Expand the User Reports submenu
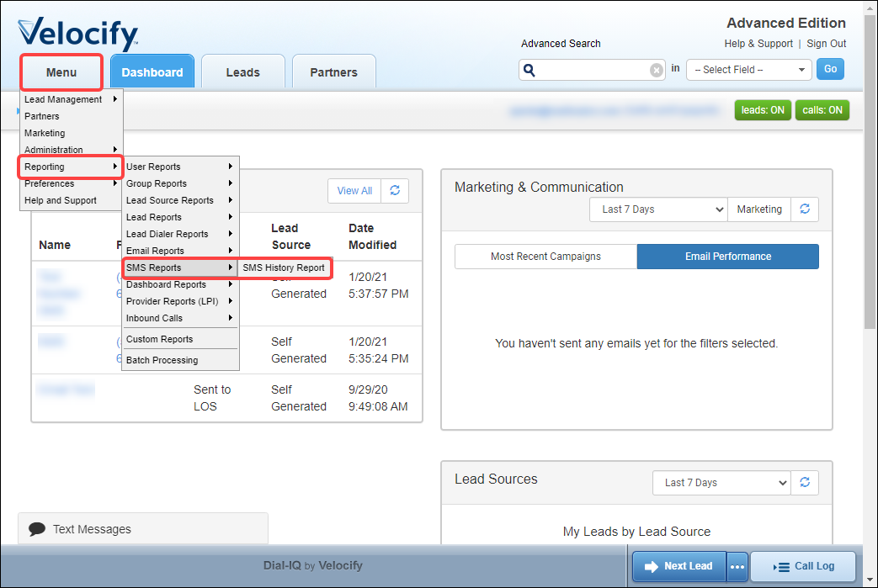Image resolution: width=878 pixels, height=588 pixels. tap(180, 167)
